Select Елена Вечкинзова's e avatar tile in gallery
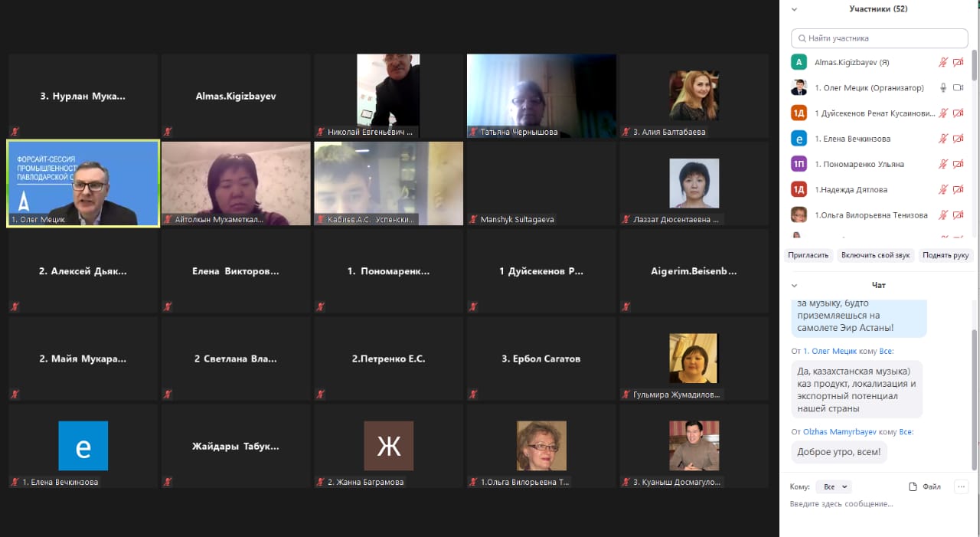The height and width of the screenshot is (537, 980). tap(83, 446)
